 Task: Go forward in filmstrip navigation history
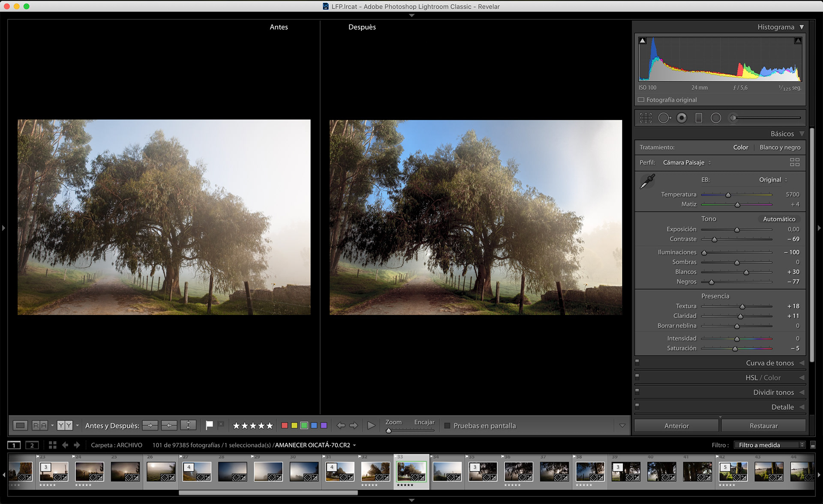(77, 445)
